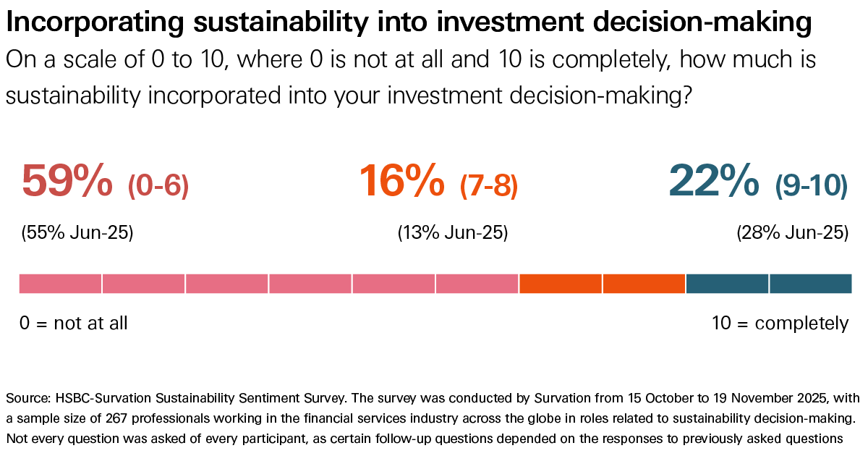Click the leftmost pink segment of the scale bar
Screen dimensions: 868x456
coord(60,284)
